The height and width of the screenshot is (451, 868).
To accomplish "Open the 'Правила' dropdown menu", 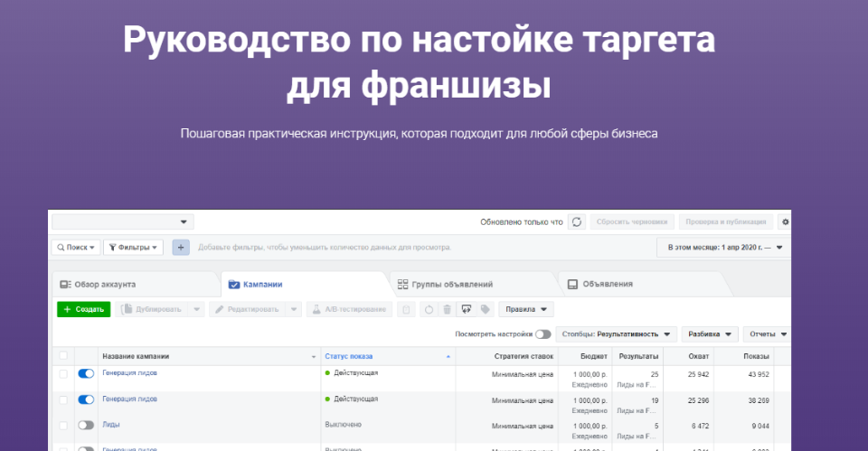I will click(526, 309).
